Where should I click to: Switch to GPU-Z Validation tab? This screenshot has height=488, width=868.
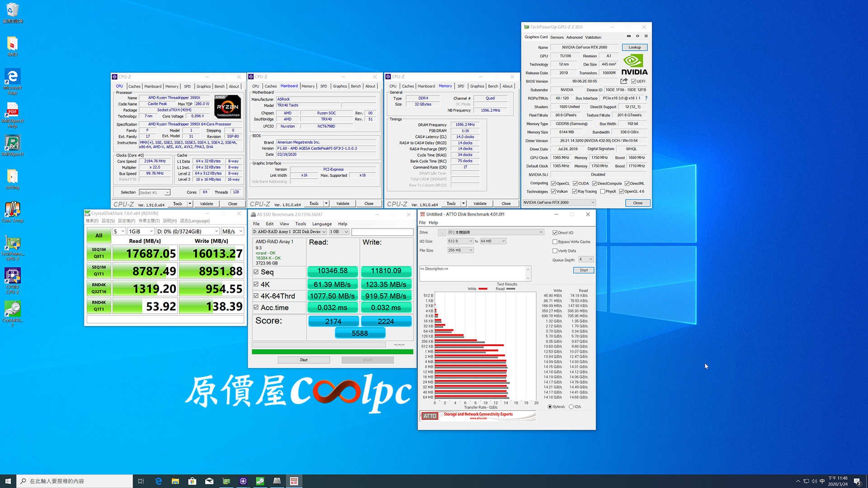tap(593, 37)
